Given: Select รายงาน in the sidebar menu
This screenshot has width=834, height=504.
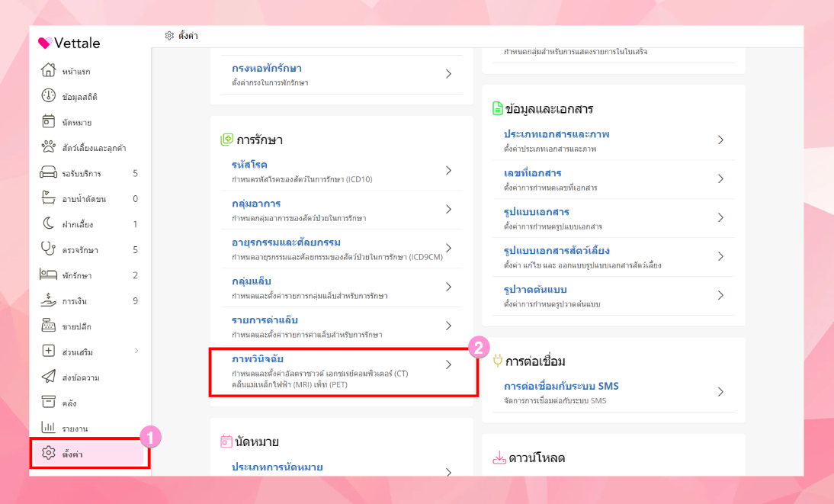Looking at the screenshot, I should pos(75,429).
